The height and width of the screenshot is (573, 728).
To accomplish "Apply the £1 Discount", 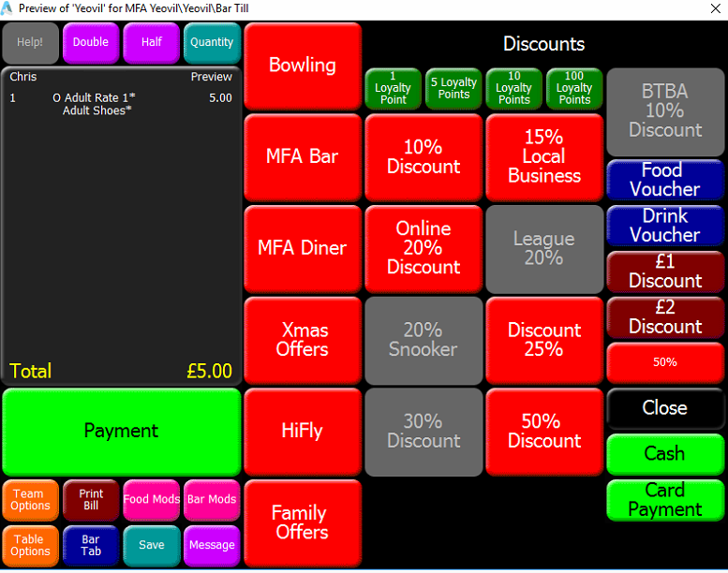I will (x=665, y=272).
